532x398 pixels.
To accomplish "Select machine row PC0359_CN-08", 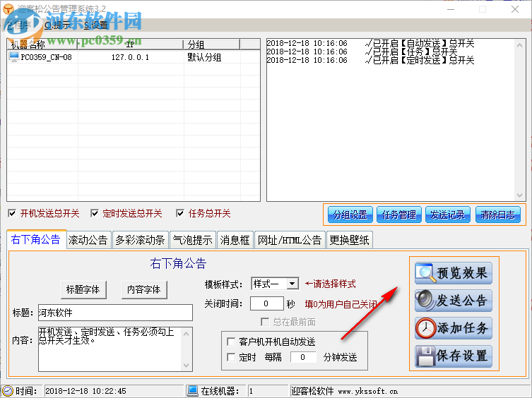I will (134, 57).
